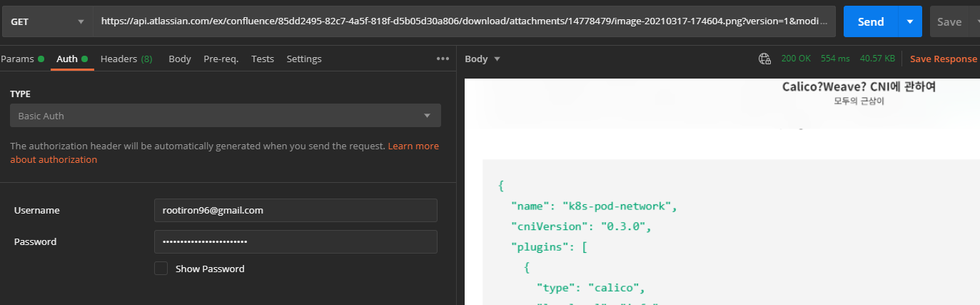Switch to the Auth tab
Screen dimensions: 980x305
72,59
